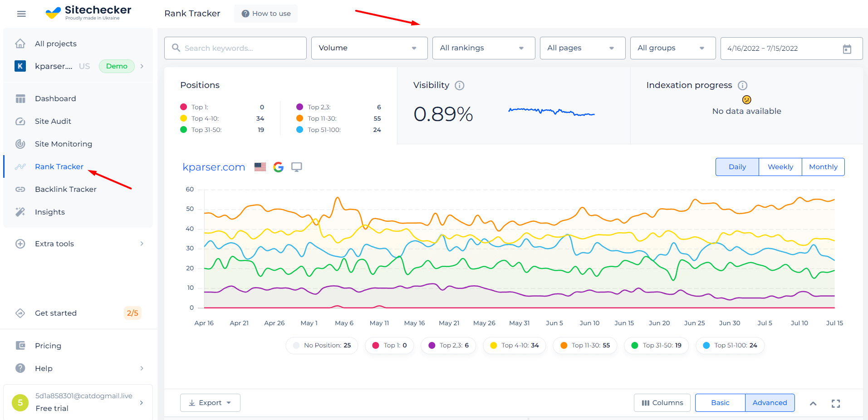The image size is (868, 420).
Task: Expand the Extra tools submenu arrow
Action: (x=142, y=244)
